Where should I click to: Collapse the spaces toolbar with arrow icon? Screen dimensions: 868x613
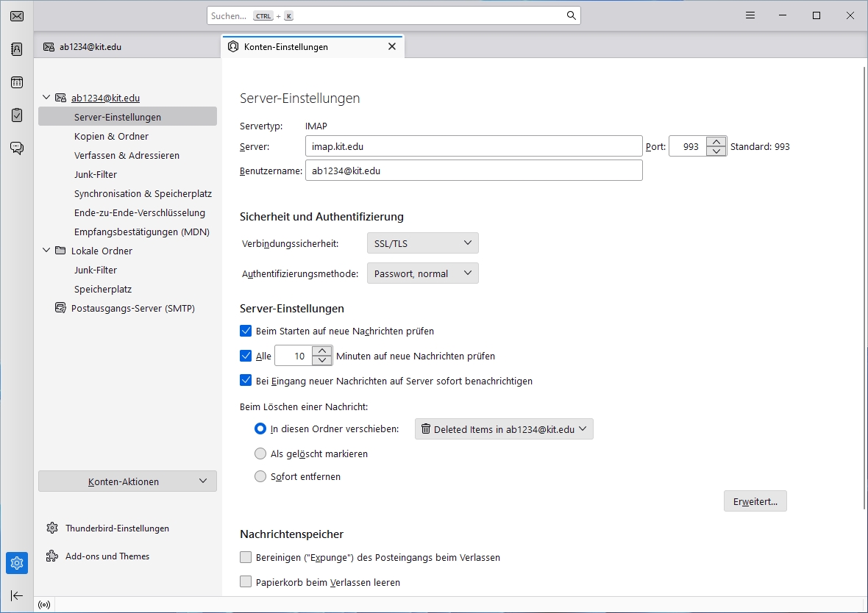click(16, 595)
